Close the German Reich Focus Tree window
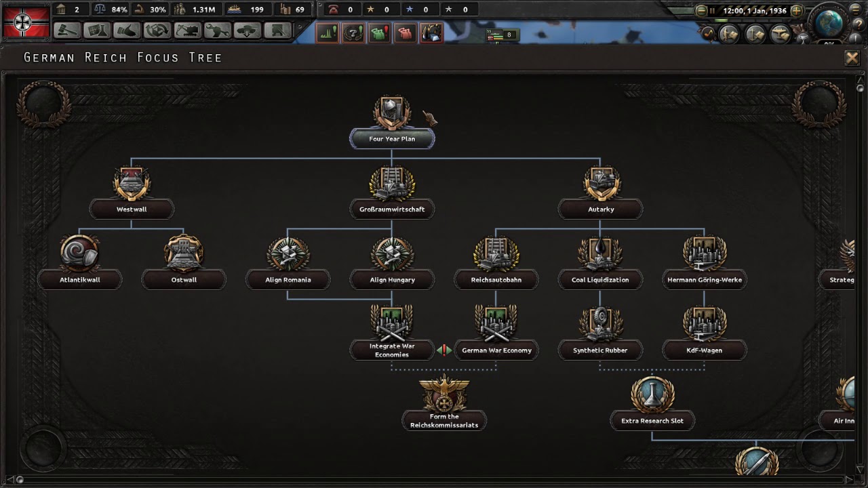 [852, 58]
